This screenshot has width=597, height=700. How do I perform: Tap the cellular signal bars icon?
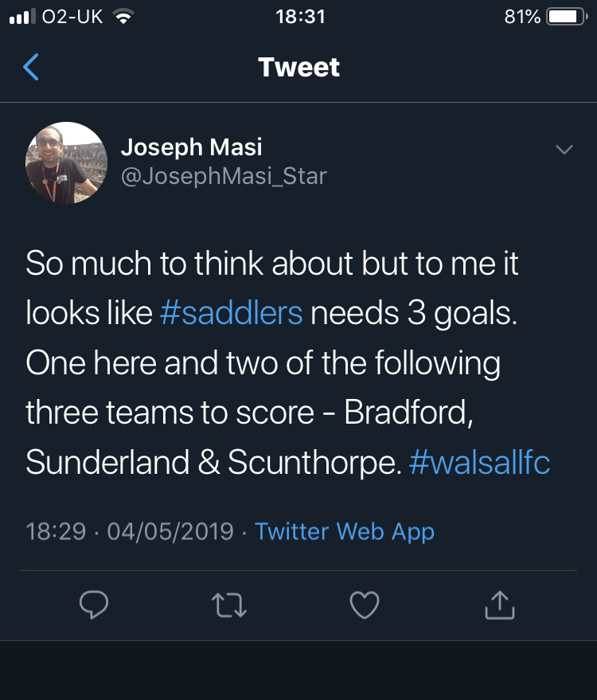(22, 17)
